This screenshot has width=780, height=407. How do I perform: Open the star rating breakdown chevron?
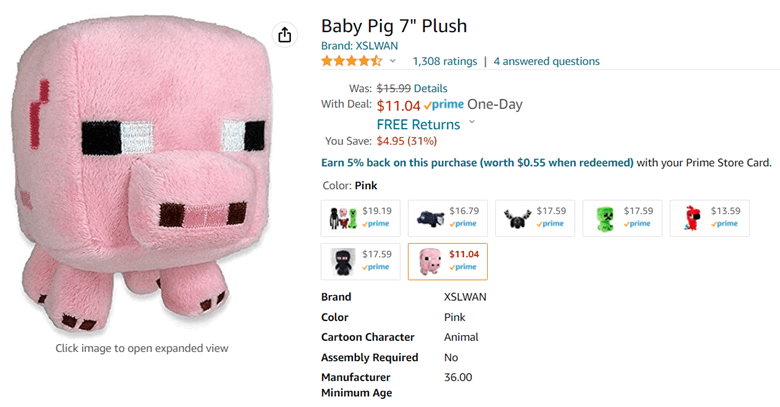coord(393,62)
